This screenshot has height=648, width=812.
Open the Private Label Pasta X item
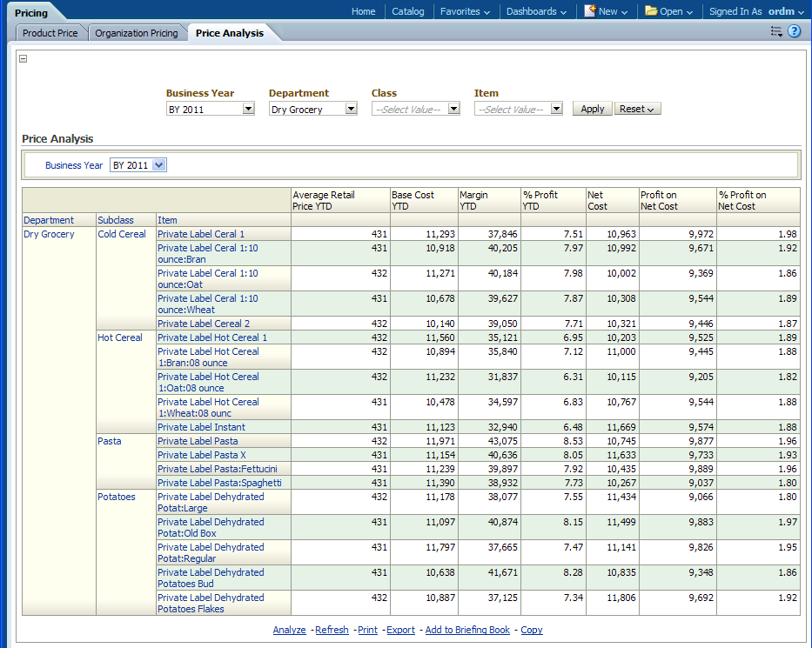[201, 455]
